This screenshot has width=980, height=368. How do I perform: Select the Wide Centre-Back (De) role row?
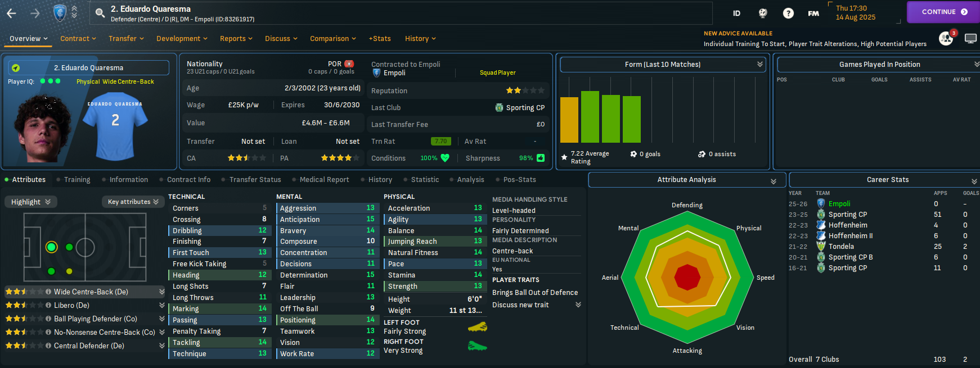84,292
